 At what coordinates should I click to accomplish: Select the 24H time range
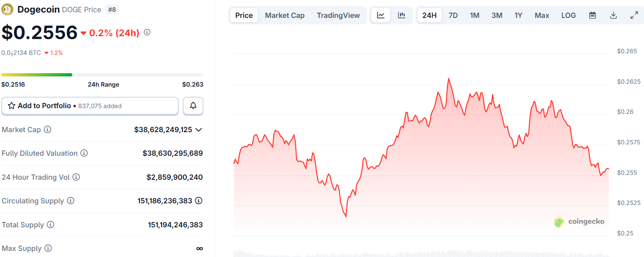[429, 15]
